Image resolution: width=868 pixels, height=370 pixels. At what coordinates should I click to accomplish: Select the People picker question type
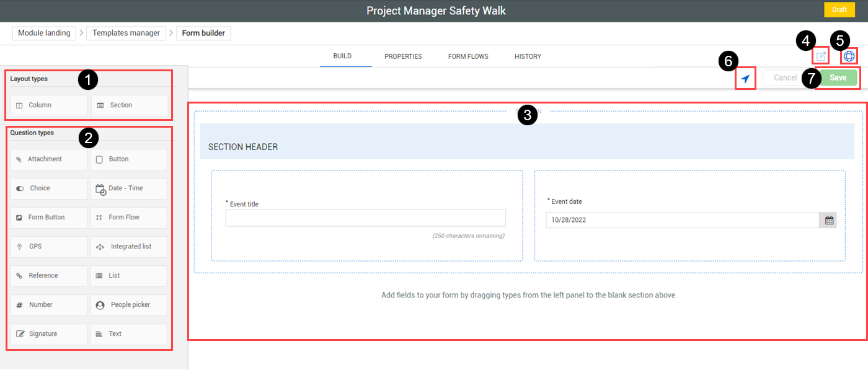[x=129, y=305]
